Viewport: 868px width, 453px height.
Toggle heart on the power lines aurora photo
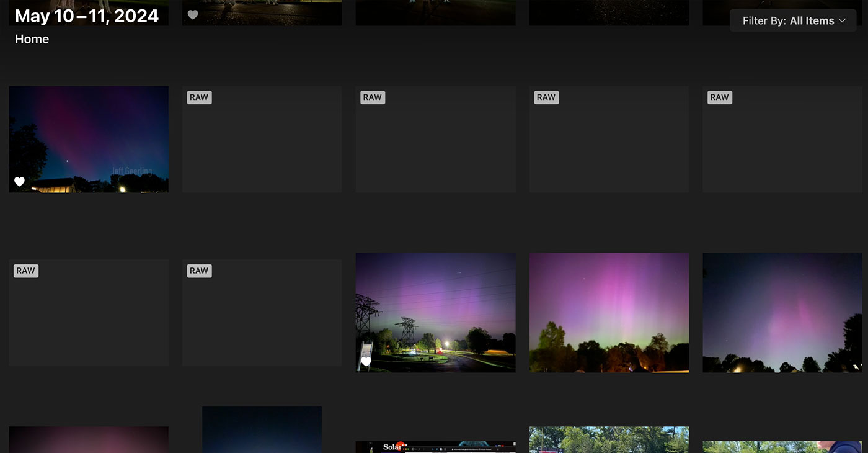click(366, 362)
